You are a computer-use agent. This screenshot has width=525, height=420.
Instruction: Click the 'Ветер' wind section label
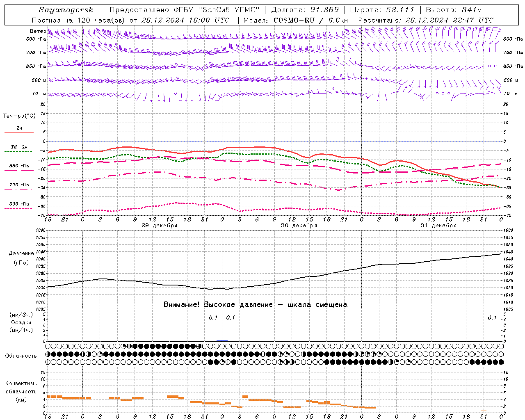[38, 31]
